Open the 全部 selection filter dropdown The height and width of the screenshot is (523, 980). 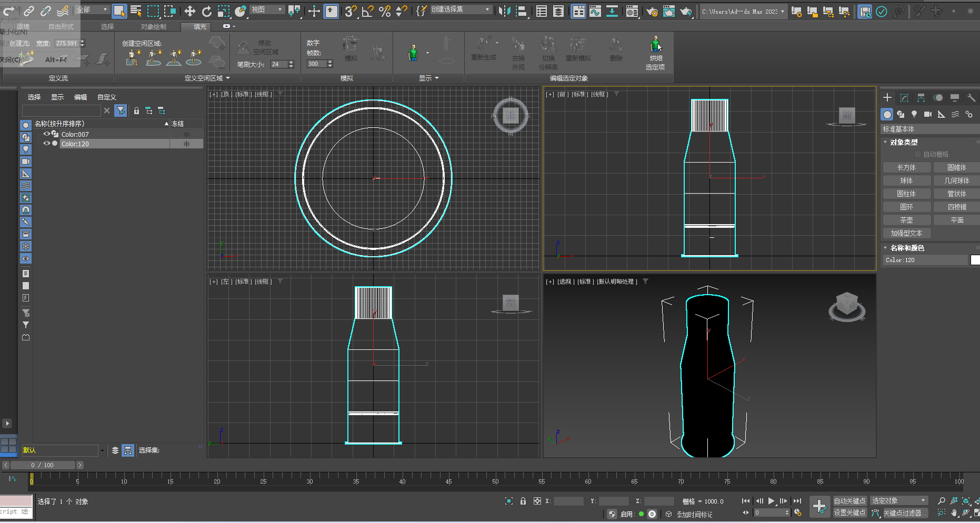point(92,9)
